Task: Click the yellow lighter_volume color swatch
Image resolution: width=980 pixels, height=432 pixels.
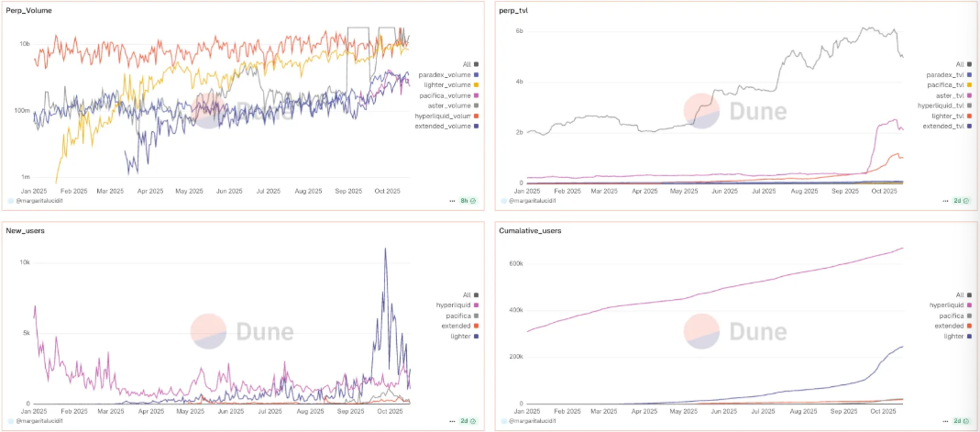Action: point(477,83)
